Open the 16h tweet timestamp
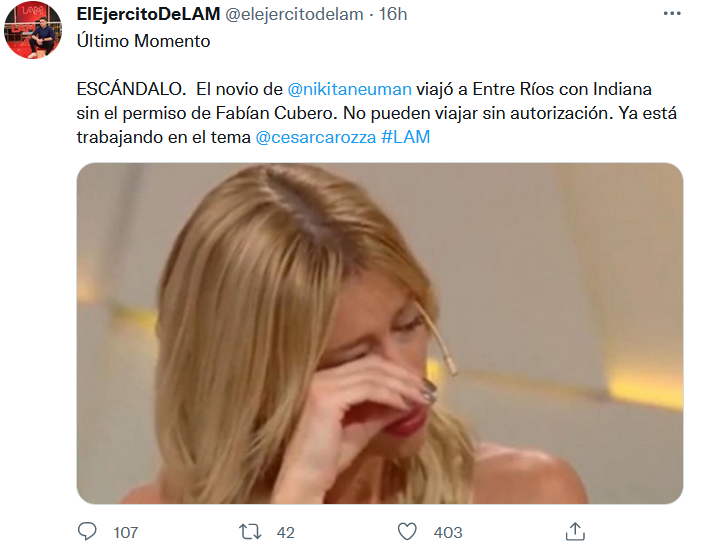703x550 pixels. click(393, 14)
